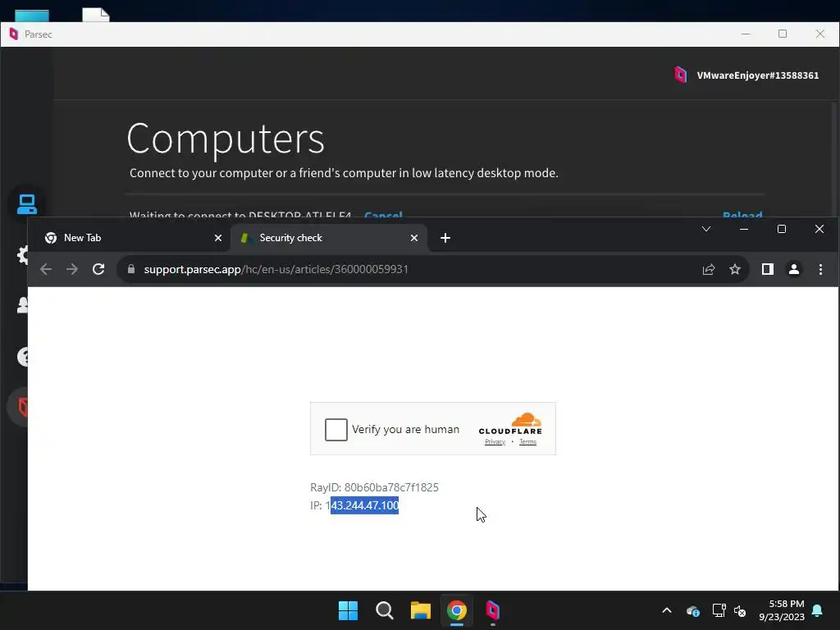Screen dimensions: 840x630
Task: Close the Security check tab
Action: click(414, 238)
